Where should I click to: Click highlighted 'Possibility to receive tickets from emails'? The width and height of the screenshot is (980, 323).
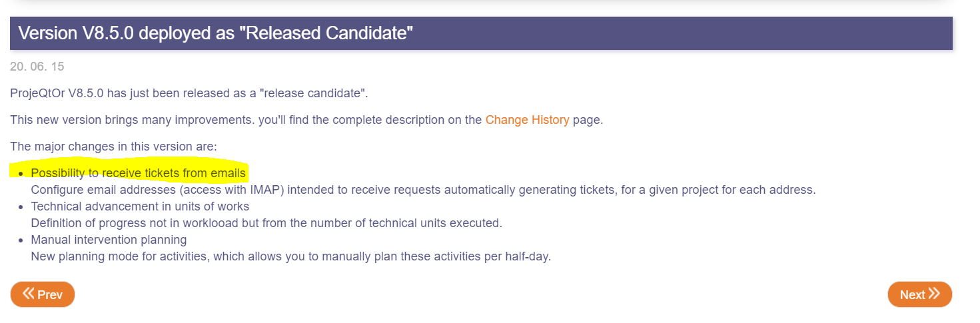pos(139,173)
